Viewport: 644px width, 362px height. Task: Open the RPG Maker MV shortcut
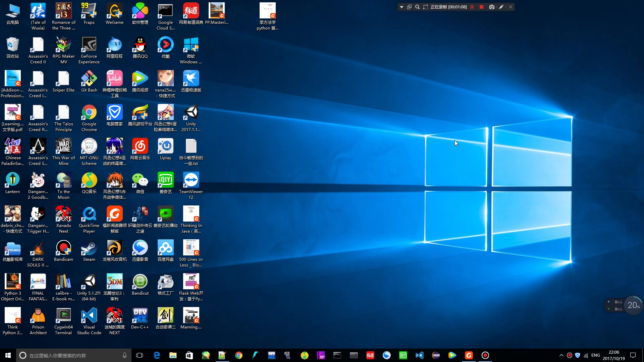[x=63, y=50]
